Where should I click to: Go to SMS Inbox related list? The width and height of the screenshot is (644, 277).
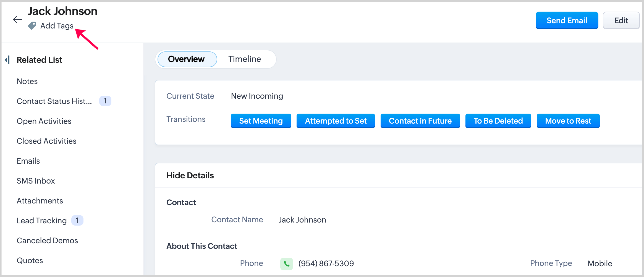[x=36, y=181]
